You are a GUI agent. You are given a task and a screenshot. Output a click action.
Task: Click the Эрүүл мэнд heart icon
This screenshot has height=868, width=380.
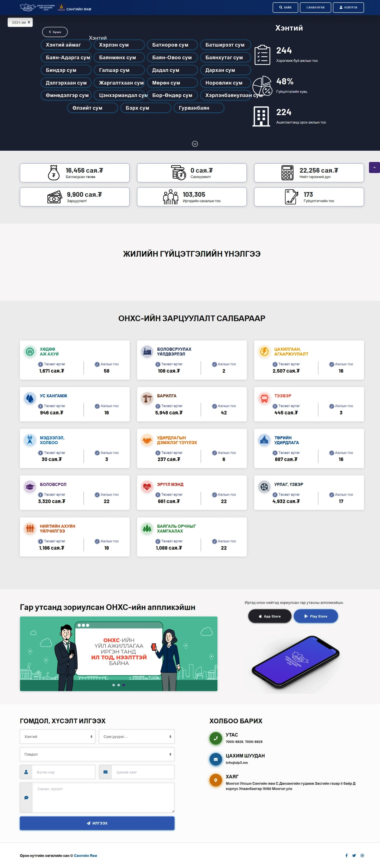click(147, 487)
